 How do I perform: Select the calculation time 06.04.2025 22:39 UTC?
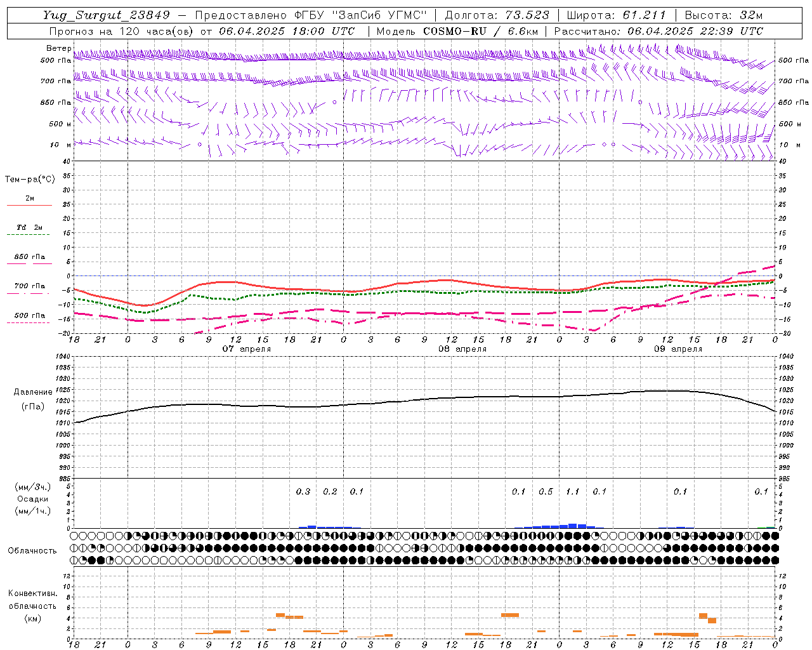coord(695,31)
